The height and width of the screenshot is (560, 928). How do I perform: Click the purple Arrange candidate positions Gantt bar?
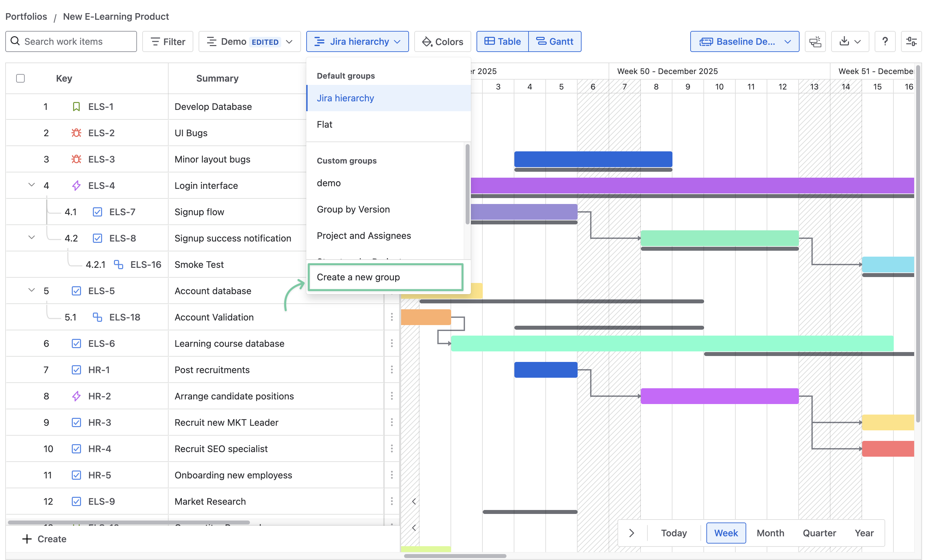click(719, 396)
